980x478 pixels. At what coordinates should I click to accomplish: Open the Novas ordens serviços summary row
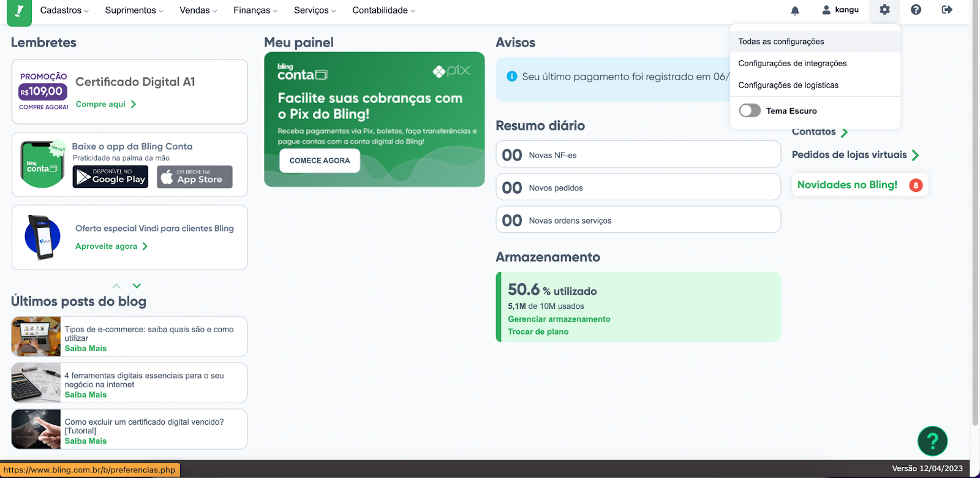click(x=638, y=219)
